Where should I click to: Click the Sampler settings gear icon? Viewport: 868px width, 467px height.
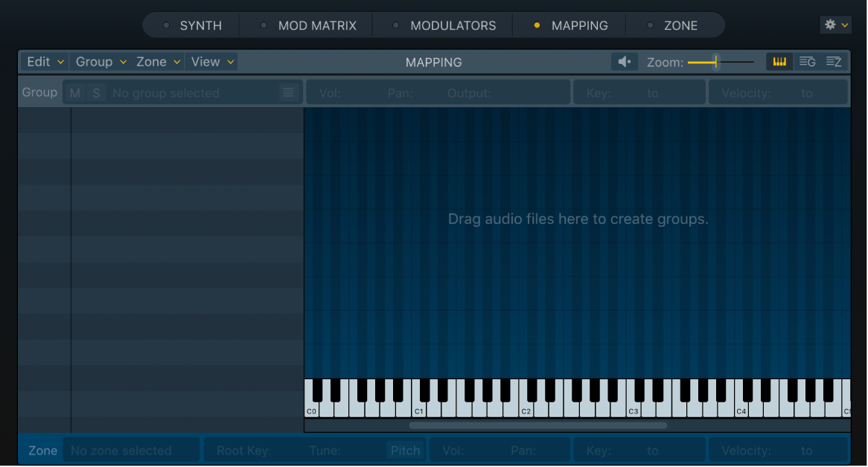tap(830, 24)
